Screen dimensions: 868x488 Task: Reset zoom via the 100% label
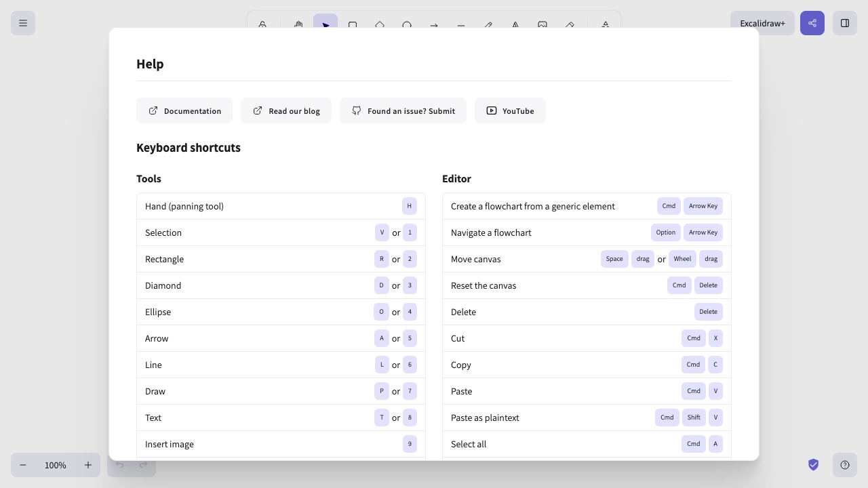coord(56,465)
